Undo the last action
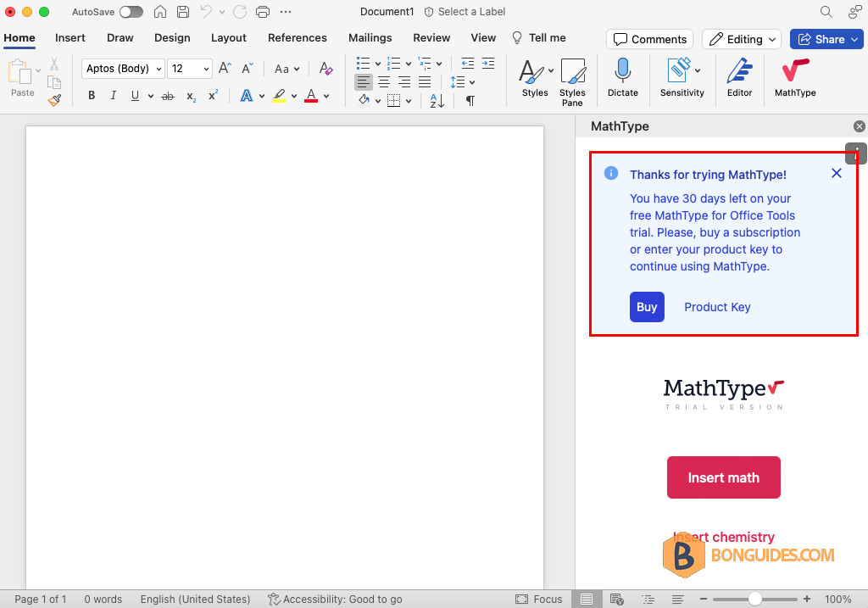868x608 pixels. click(x=206, y=12)
